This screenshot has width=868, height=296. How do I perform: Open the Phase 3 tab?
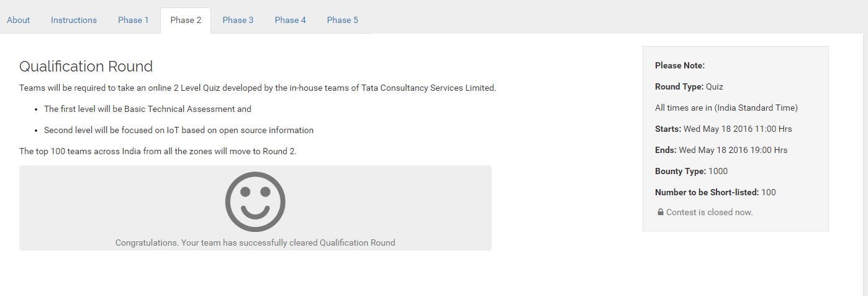(x=238, y=20)
